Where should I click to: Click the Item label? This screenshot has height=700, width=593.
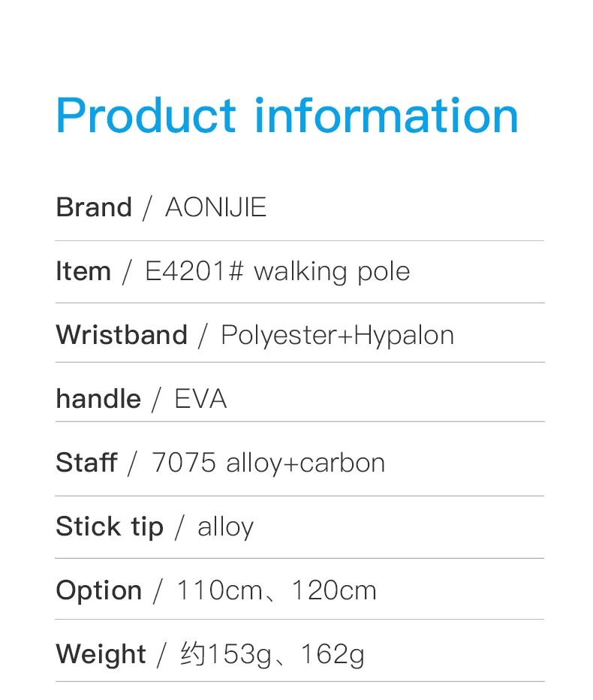click(x=83, y=271)
